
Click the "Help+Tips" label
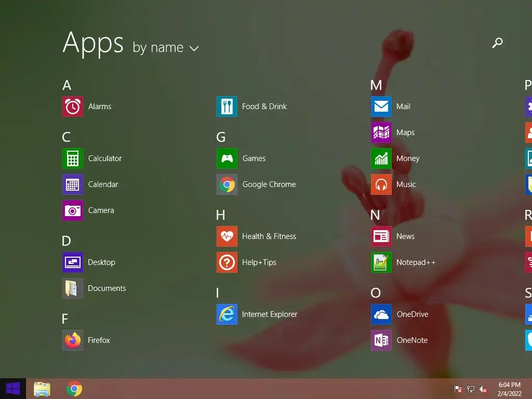coord(259,262)
